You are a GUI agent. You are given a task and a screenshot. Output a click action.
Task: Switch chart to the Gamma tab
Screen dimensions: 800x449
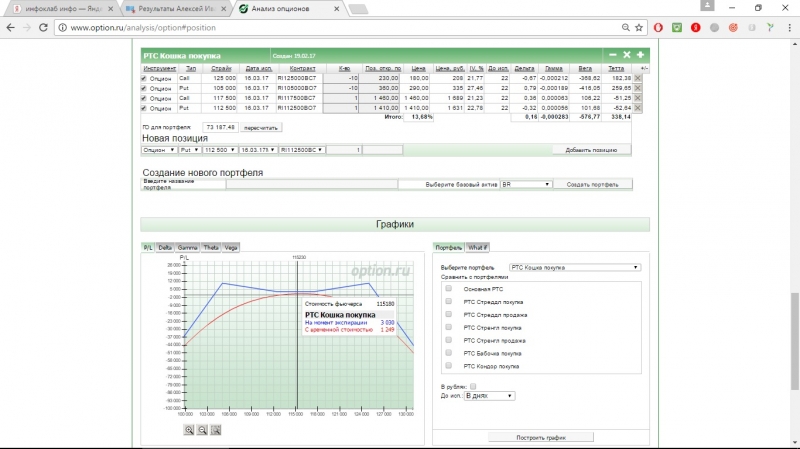tap(187, 247)
